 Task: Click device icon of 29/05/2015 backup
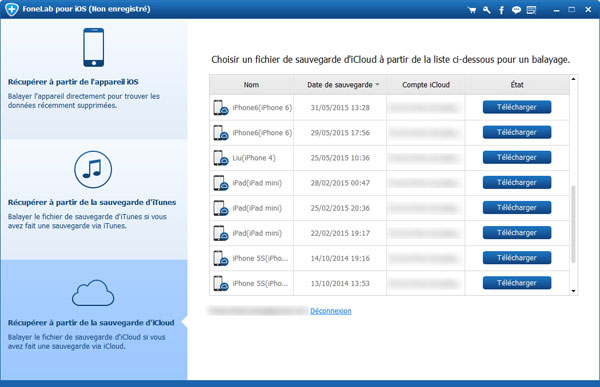tap(221, 133)
